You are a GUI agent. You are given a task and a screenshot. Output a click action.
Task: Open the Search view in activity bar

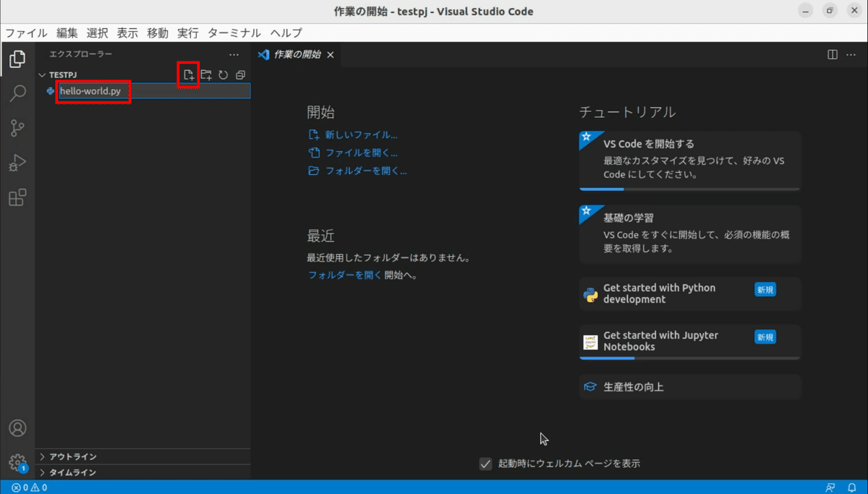(x=17, y=94)
